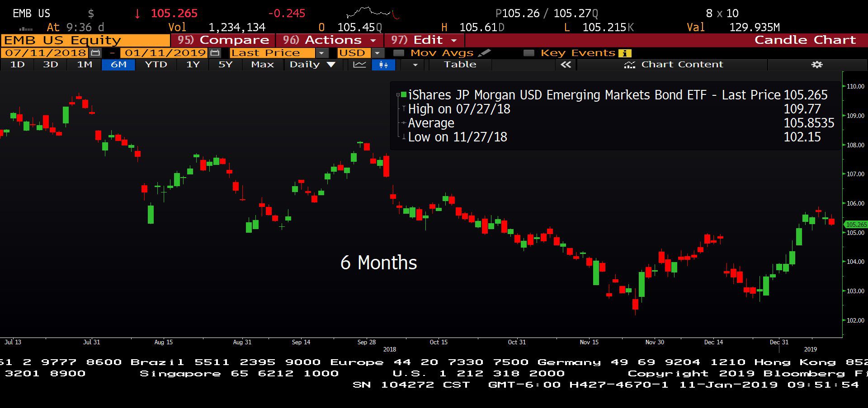Screen dimensions: 868x408
Task: Click the Chart Content button label
Action: (x=682, y=65)
